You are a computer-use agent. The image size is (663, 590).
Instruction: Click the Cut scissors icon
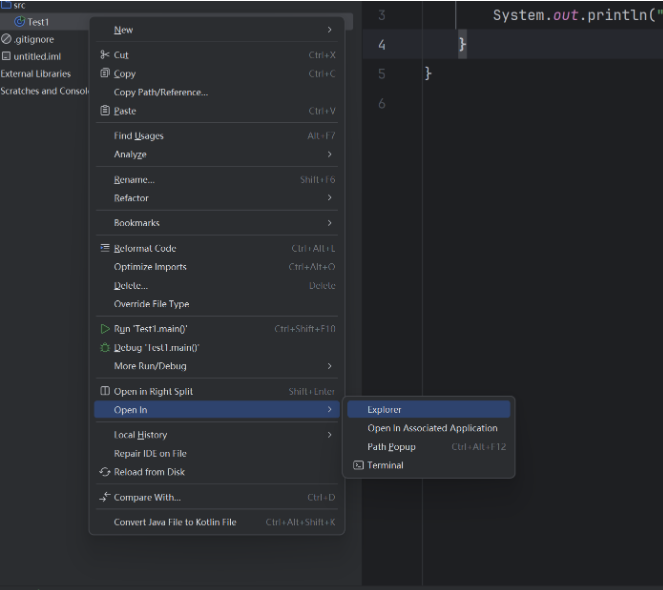coord(105,55)
